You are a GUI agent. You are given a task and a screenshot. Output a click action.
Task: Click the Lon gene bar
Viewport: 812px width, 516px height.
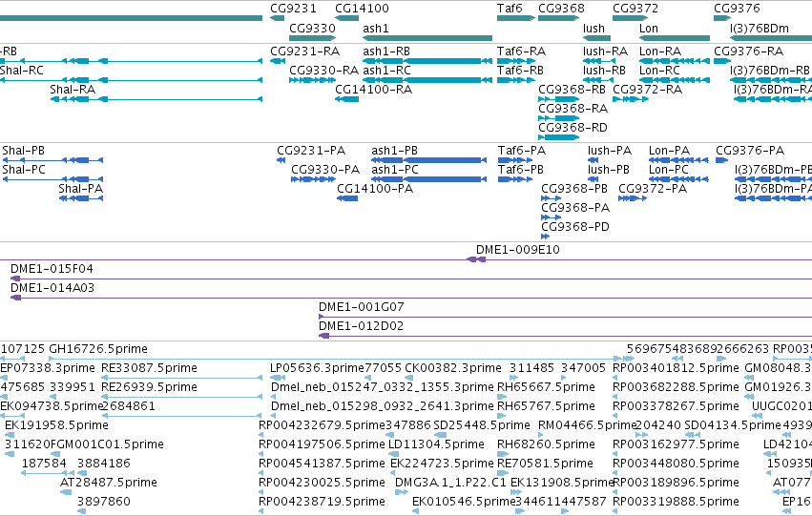pos(675,38)
